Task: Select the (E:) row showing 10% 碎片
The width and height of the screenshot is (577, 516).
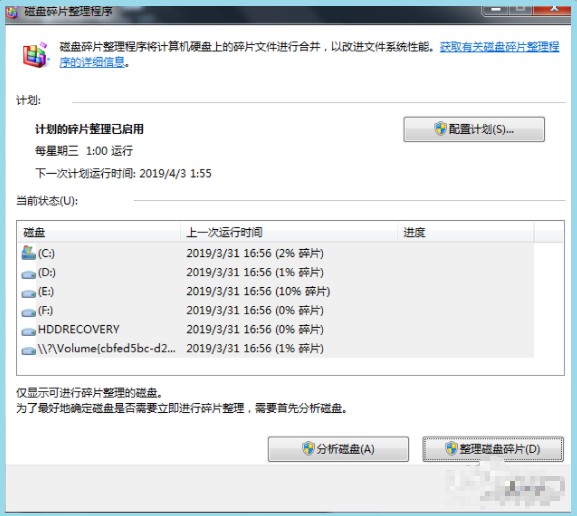Action: (275, 291)
